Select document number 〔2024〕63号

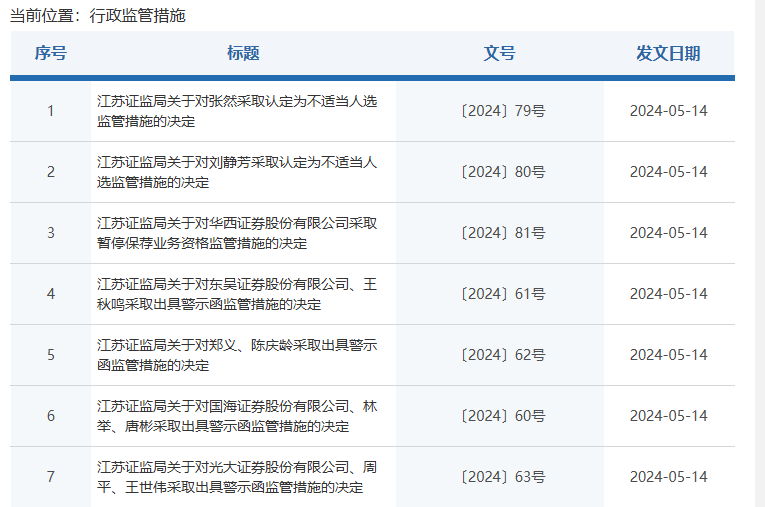tap(503, 477)
